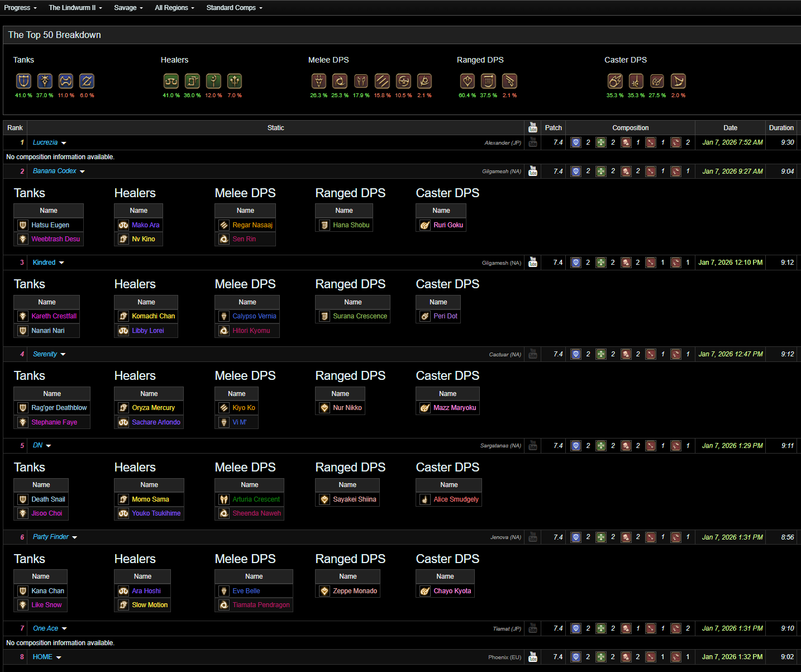Open player Ruri Goku's profile
This screenshot has width=801, height=672.
pyautogui.click(x=449, y=225)
